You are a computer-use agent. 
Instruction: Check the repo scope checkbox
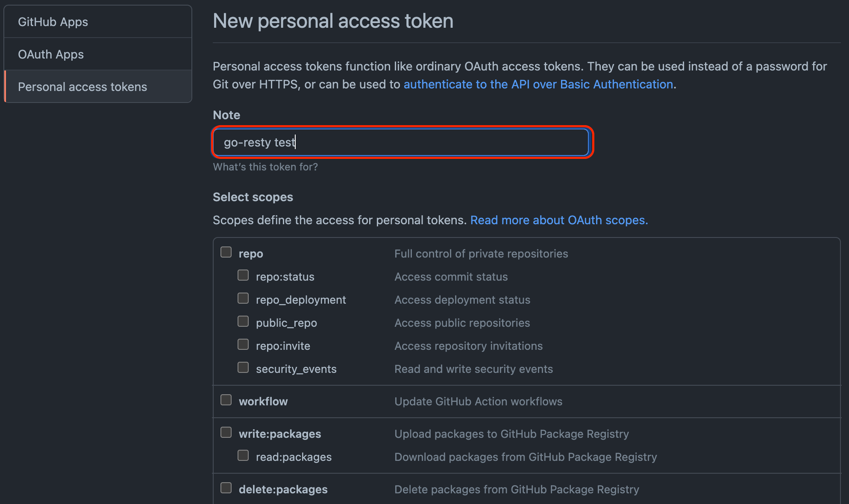pos(226,252)
